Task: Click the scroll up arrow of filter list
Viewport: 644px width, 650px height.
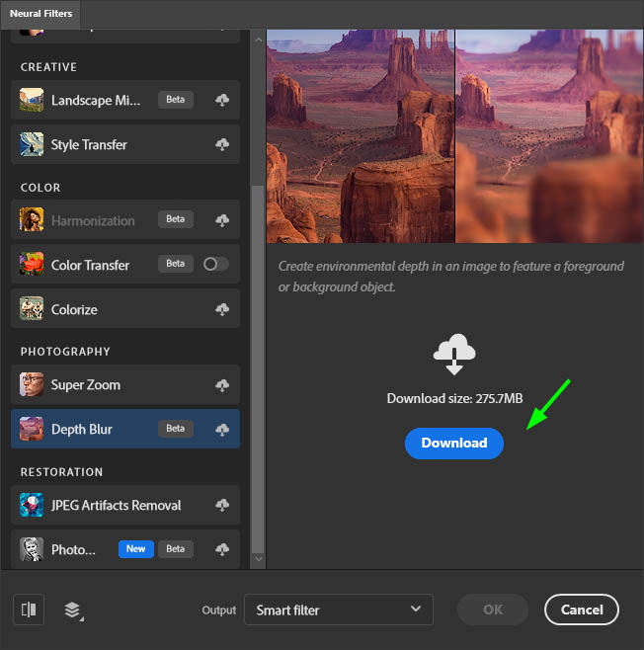Action: 259,41
